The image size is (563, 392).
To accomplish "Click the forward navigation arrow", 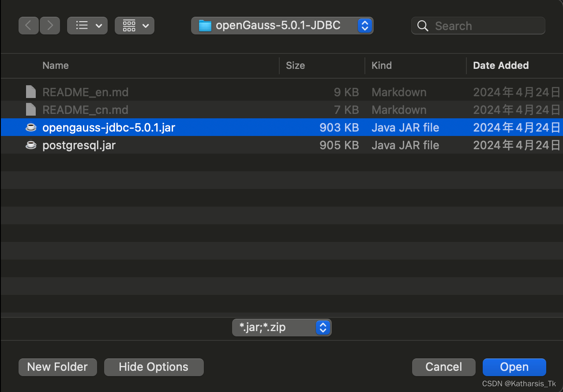I will click(x=49, y=25).
